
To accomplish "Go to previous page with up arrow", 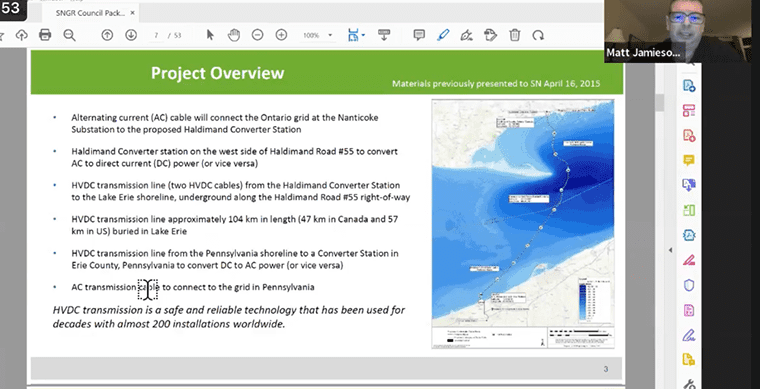I will [107, 35].
